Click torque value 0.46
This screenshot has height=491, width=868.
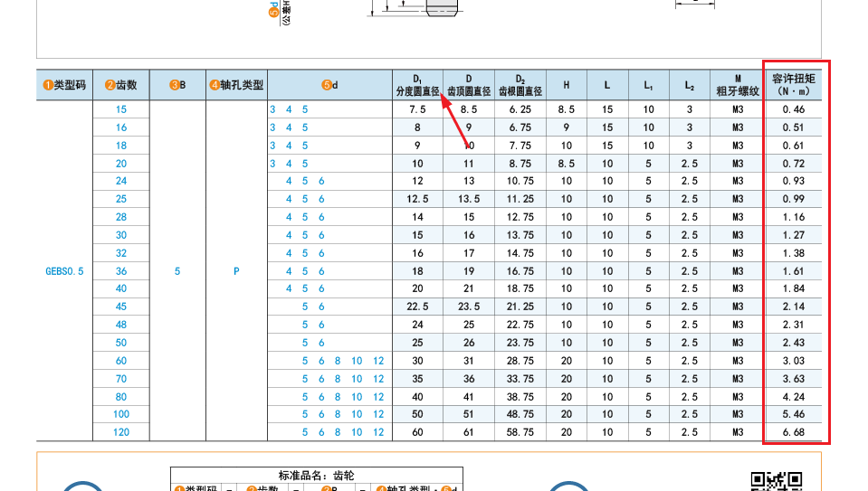[x=794, y=109]
